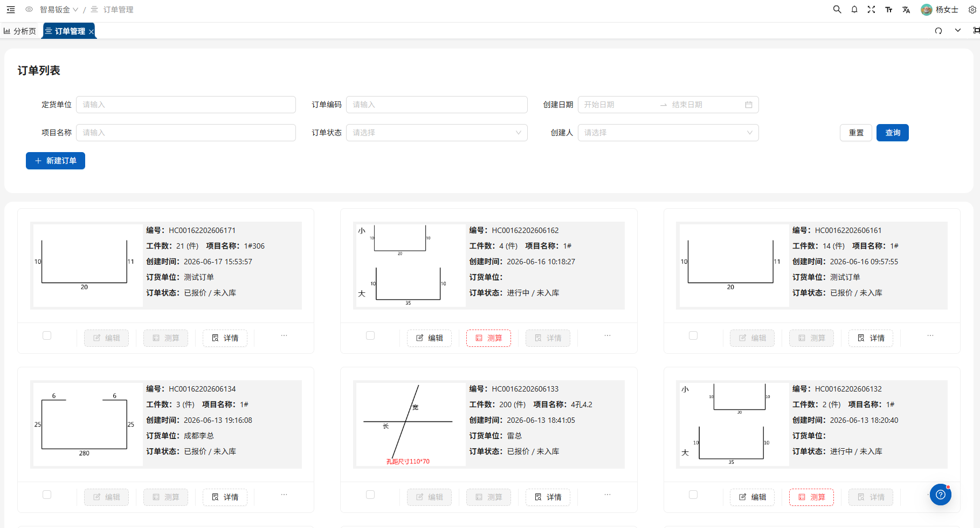980x528 pixels.
Task: Check the box for order HC00162202606161
Action: (693, 335)
